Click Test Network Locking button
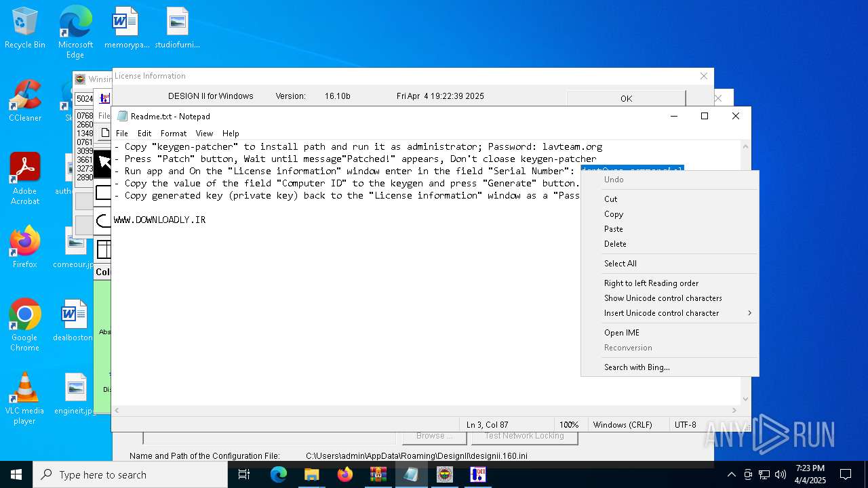The height and width of the screenshot is (488, 868). [x=524, y=437]
